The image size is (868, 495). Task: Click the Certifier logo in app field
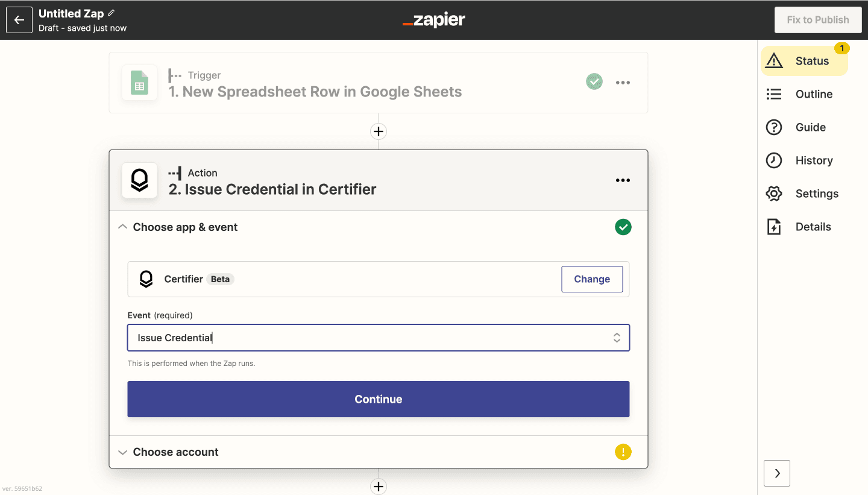pyautogui.click(x=146, y=279)
